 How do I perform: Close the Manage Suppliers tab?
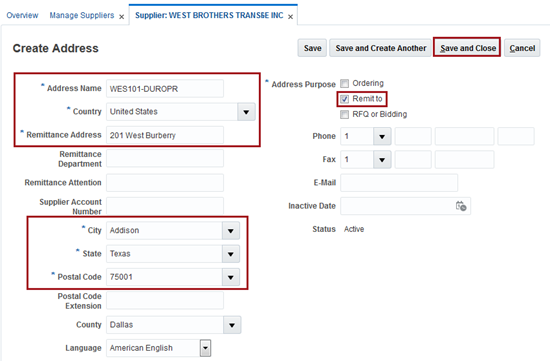pyautogui.click(x=121, y=16)
